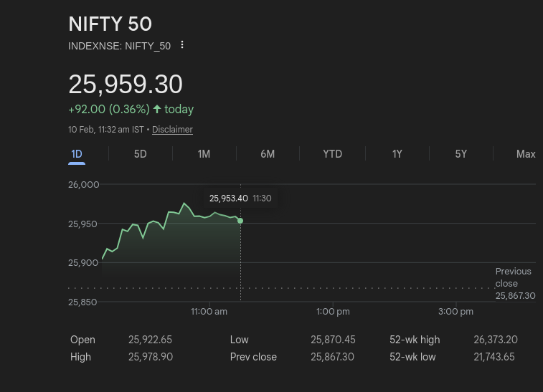Select the YTD range tab
This screenshot has height=392, width=543.
coord(332,154)
